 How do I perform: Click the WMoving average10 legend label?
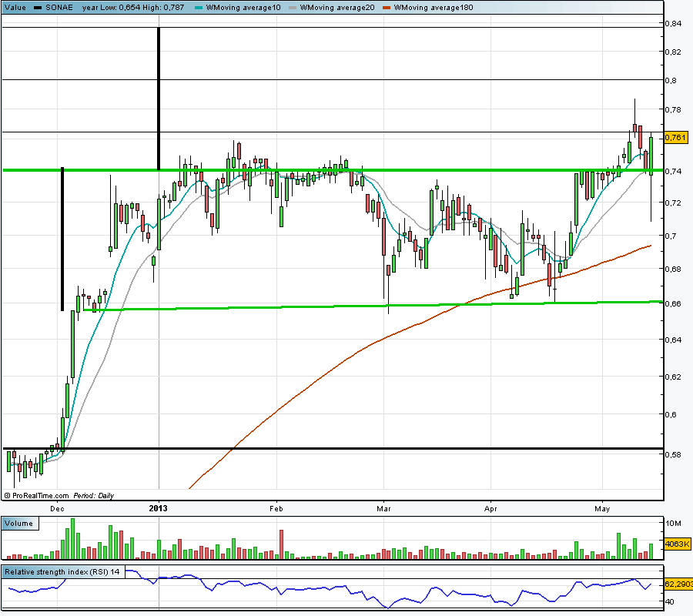pyautogui.click(x=243, y=8)
